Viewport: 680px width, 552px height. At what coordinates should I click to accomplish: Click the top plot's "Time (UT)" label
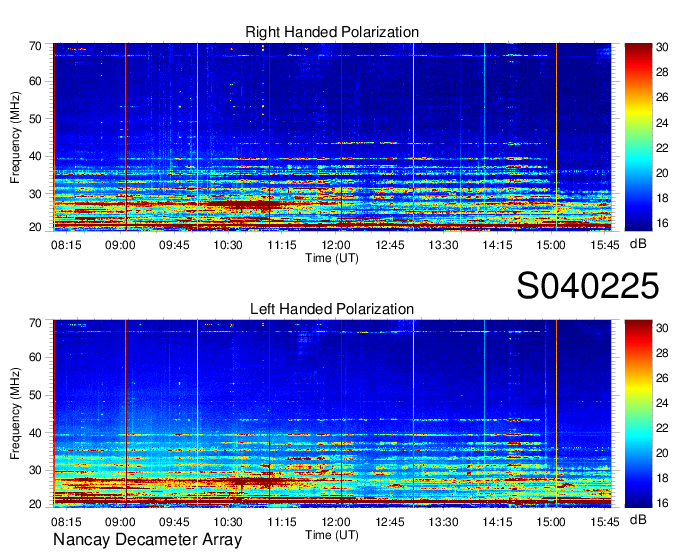pos(332,258)
